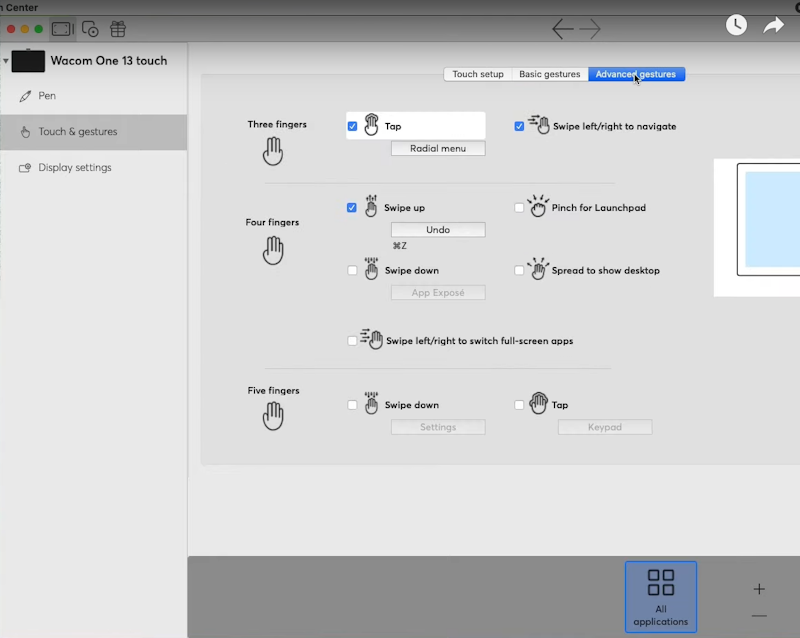Click the Three fingers hand icon
The height and width of the screenshot is (638, 800).
[x=273, y=151]
